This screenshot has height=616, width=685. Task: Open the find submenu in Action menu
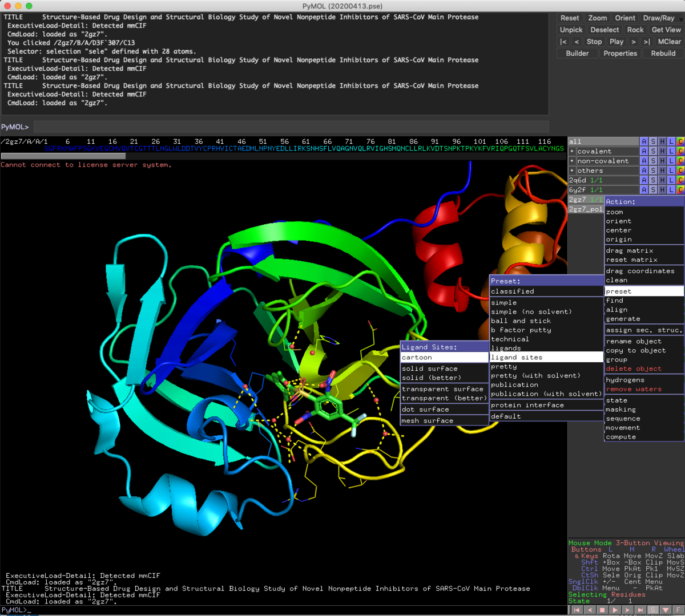click(x=644, y=301)
